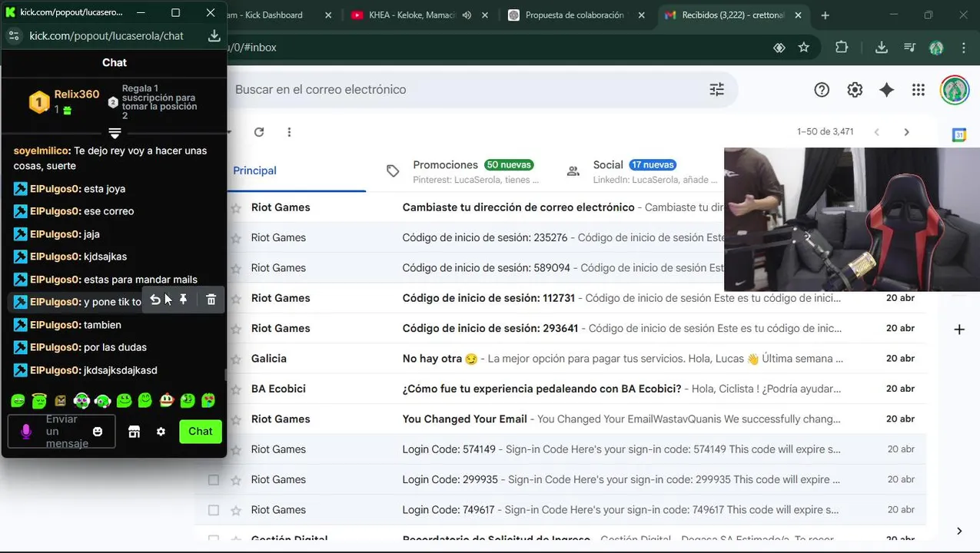Screen dimensions: 980x553
Task: Open the Google account avatar in Gmail
Action: pos(955,90)
